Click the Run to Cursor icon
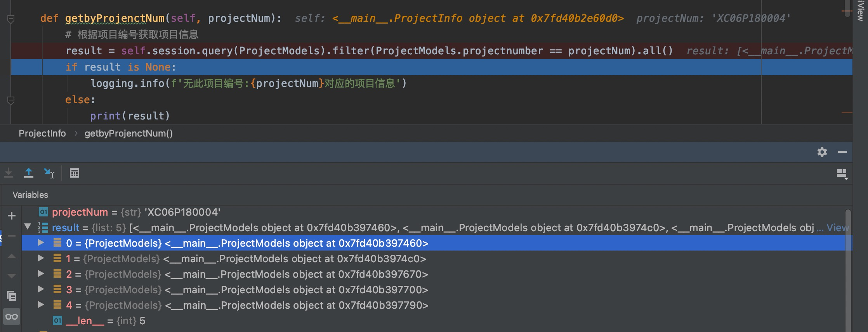868x332 pixels. click(49, 173)
